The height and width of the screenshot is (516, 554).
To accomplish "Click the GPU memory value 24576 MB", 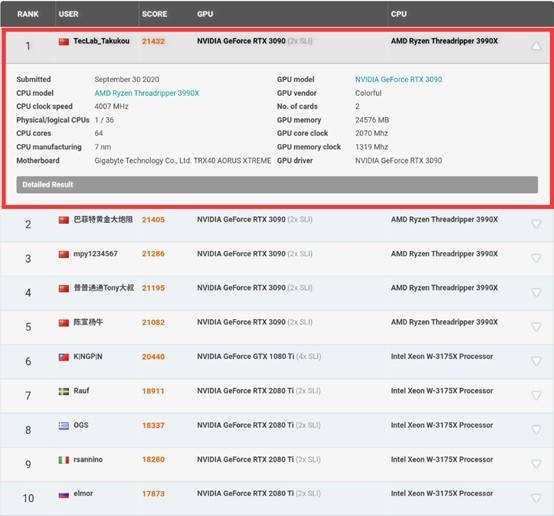I will click(372, 120).
